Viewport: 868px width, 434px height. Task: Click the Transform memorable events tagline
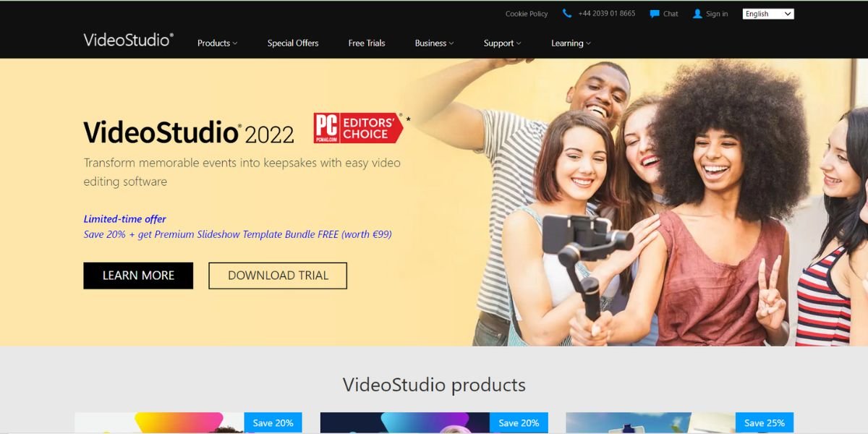point(242,172)
